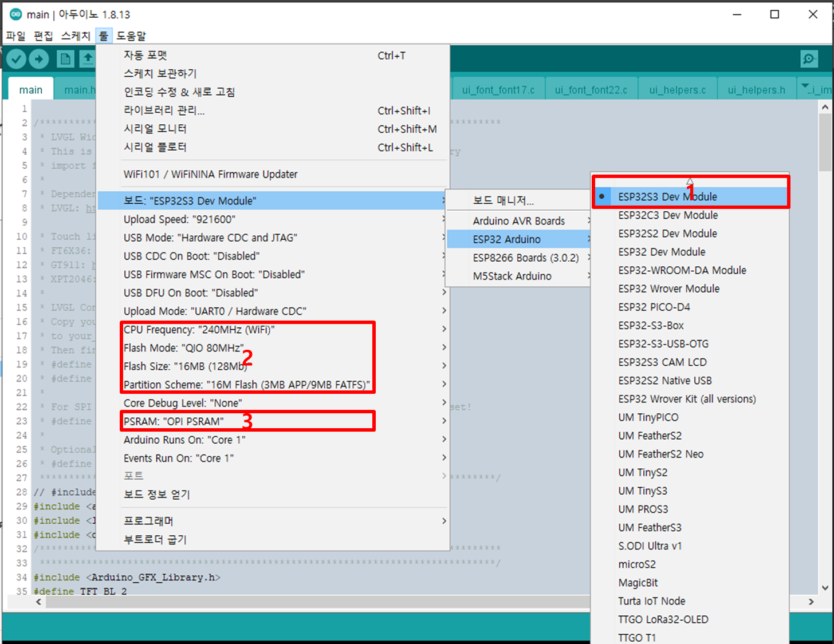Switch to the ui_font_font22.c tab
This screenshot has height=644, width=834.
point(591,90)
